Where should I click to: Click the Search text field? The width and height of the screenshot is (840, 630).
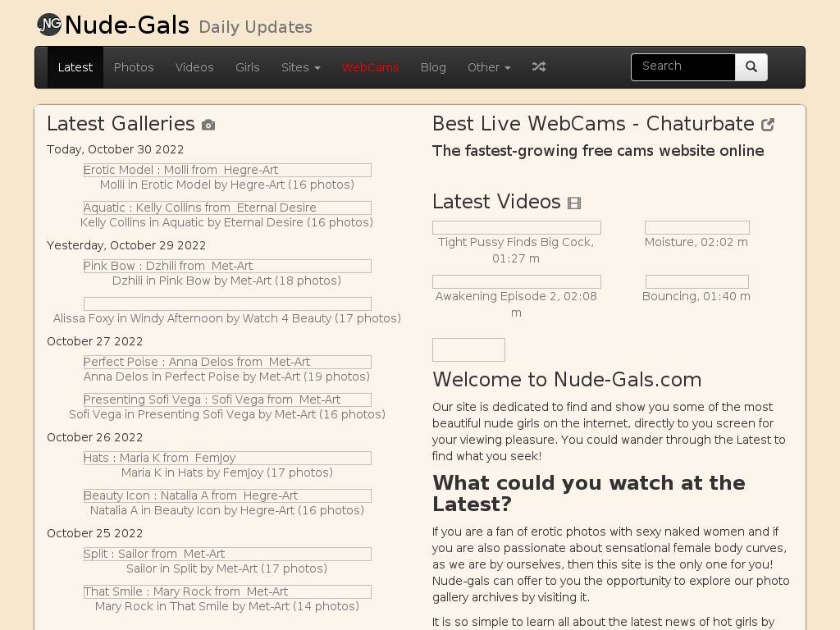(682, 67)
